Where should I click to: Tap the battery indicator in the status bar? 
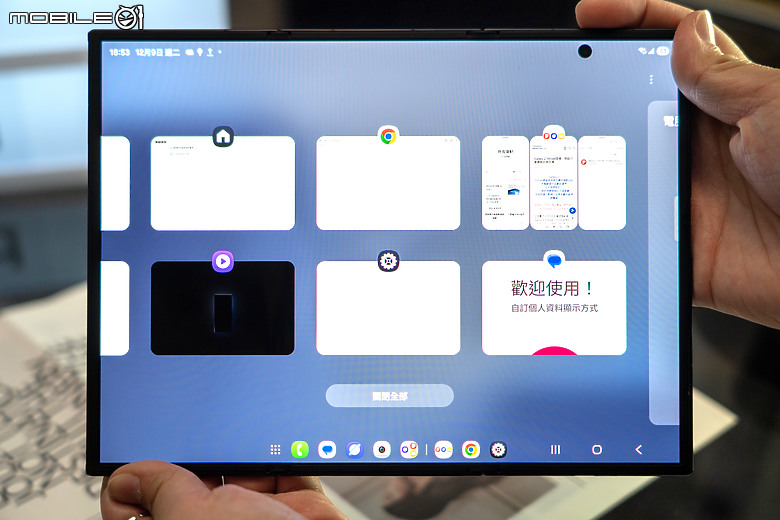pos(663,51)
